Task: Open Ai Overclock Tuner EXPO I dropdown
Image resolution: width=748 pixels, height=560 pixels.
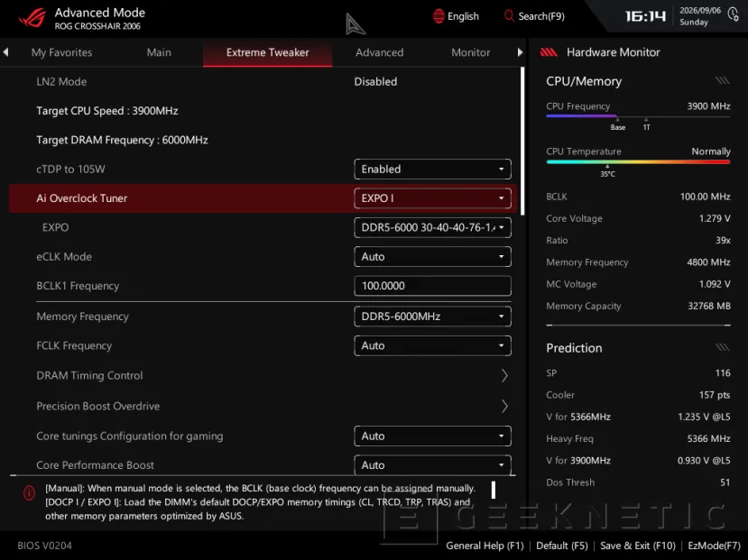Action: tap(433, 198)
